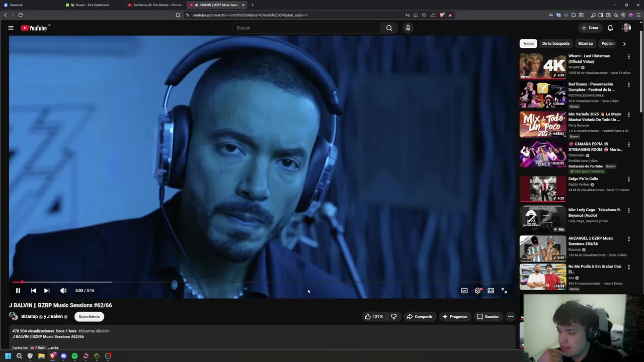Screen dimensions: 644x362
Task: Open OBS Studio from the taskbar
Action: pyautogui.click(x=108, y=356)
